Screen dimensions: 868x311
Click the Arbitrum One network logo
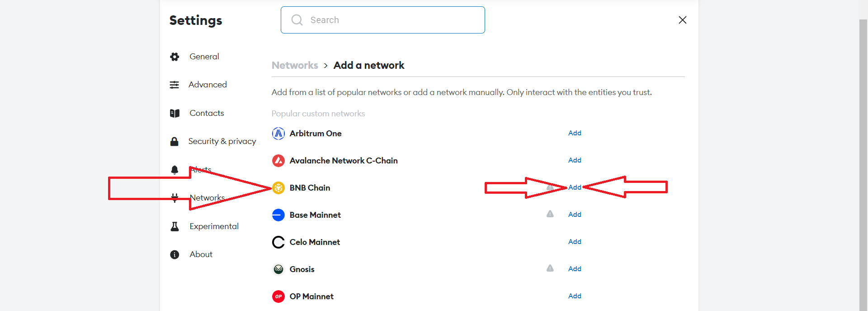point(278,134)
